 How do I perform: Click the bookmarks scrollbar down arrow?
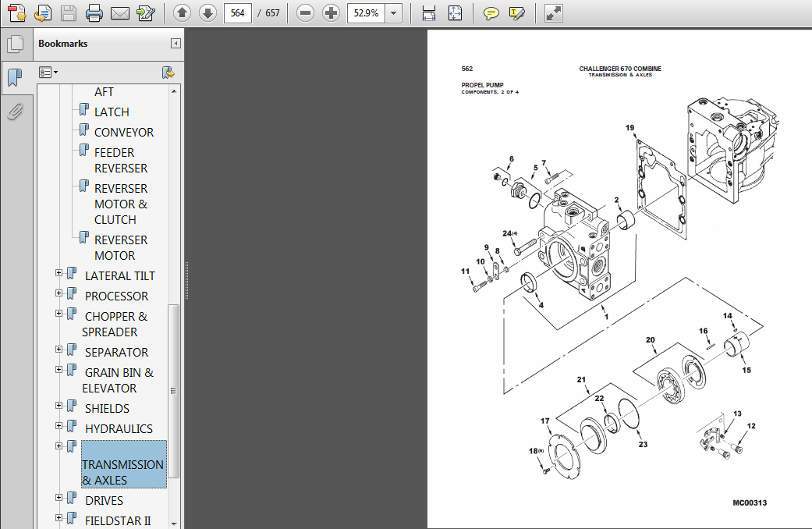point(174,524)
